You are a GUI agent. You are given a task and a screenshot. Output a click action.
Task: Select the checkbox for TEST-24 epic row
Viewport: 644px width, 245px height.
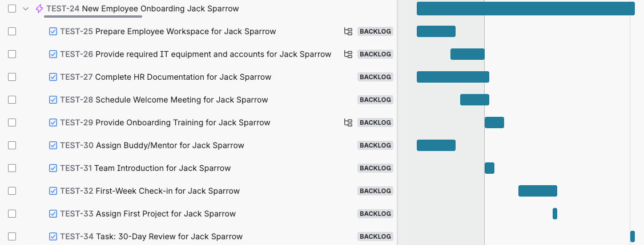pos(12,9)
